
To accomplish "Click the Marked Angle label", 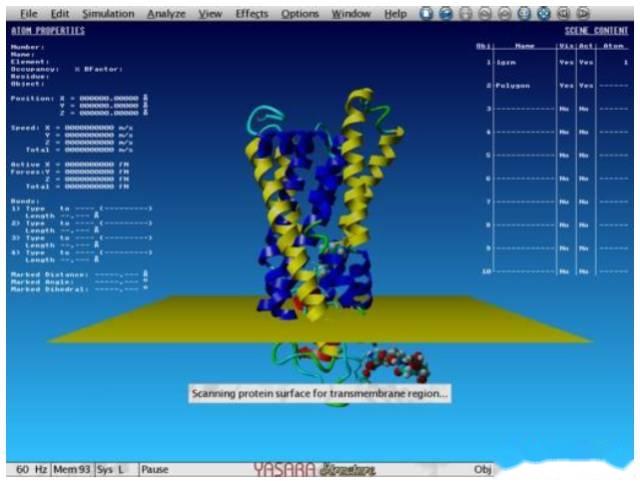I will (42, 282).
